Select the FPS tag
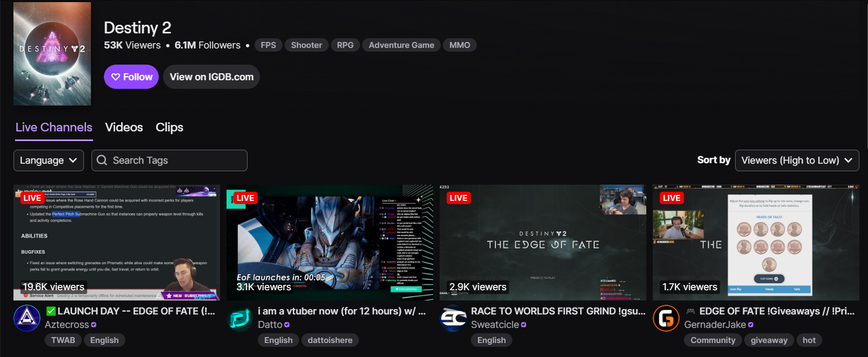Viewport: 868px width, 357px height. coord(268,45)
